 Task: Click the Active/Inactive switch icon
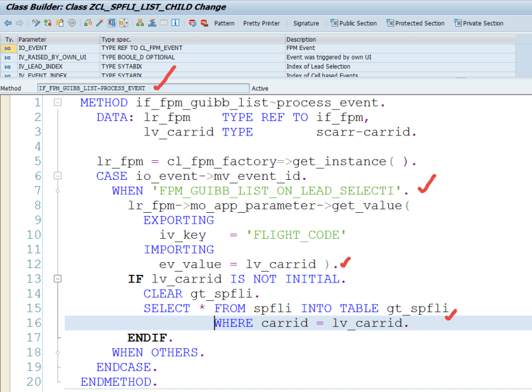click(48, 23)
